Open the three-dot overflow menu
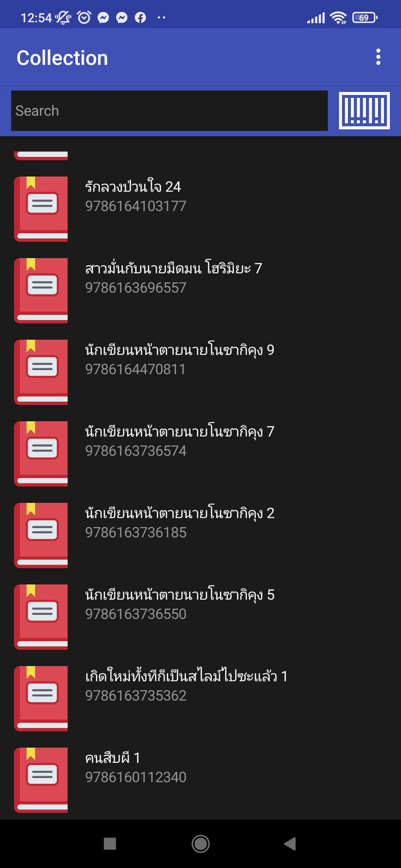 (x=378, y=57)
